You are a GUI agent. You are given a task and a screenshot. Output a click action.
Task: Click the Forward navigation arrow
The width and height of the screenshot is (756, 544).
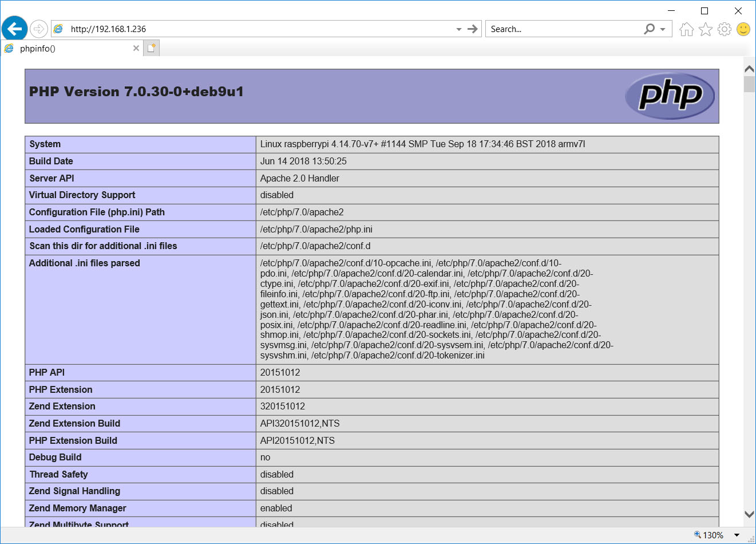39,29
